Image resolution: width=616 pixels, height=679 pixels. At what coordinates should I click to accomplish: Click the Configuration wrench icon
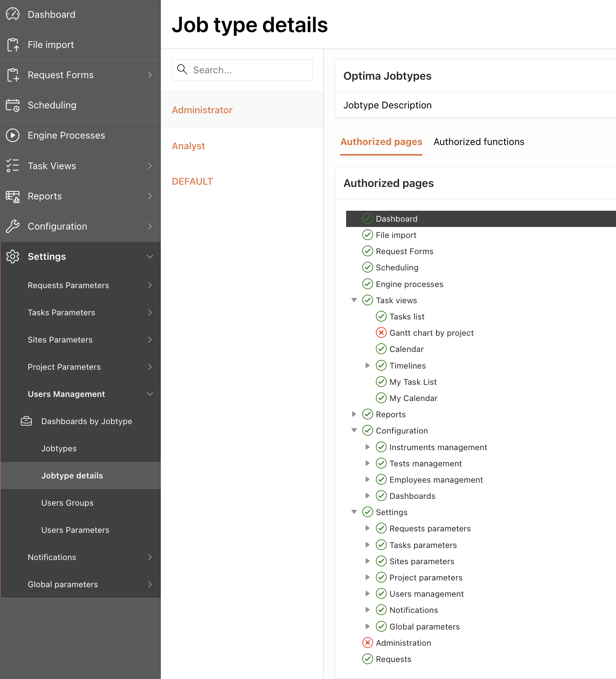[x=13, y=227]
